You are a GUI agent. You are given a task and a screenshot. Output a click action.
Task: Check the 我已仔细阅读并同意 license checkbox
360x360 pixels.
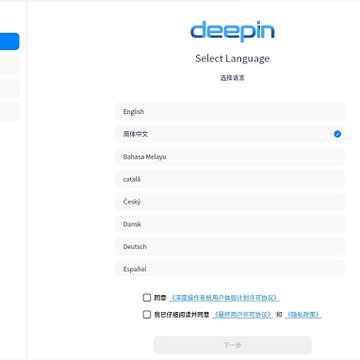[x=147, y=314]
